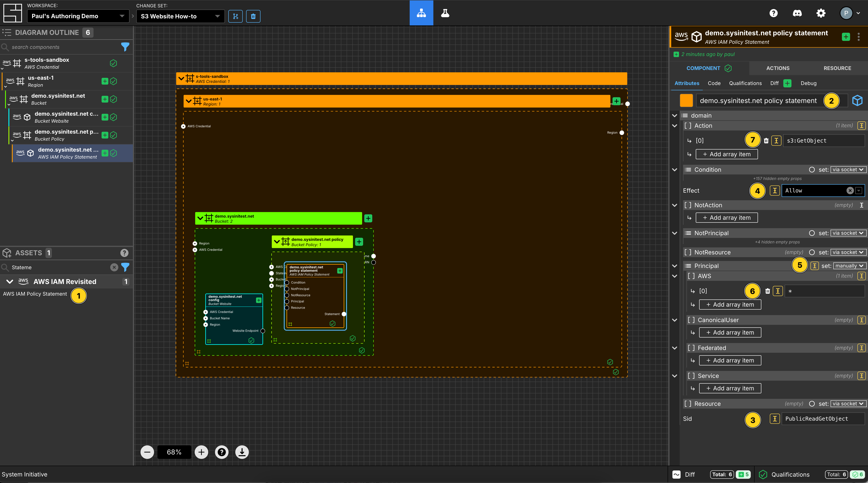Open the Effect value dropdown arrow
The width and height of the screenshot is (868, 483).
click(x=859, y=190)
